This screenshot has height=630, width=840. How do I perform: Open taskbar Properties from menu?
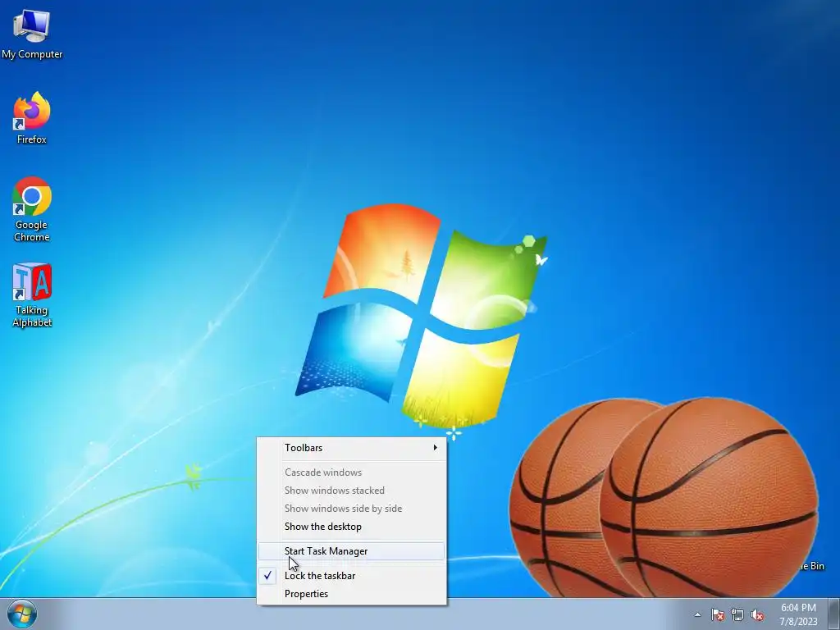[x=351, y=594]
